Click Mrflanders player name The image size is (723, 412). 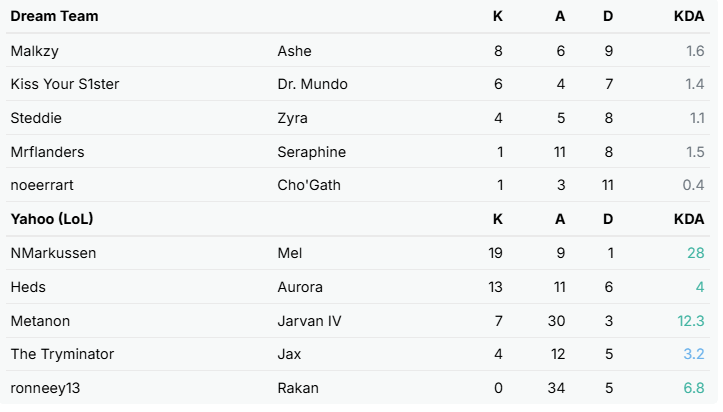click(x=47, y=152)
